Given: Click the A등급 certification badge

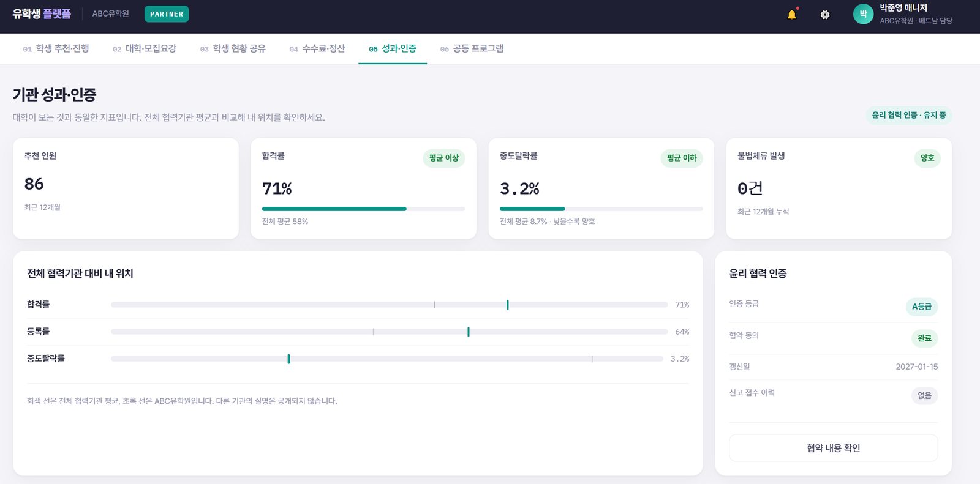Looking at the screenshot, I should [922, 307].
